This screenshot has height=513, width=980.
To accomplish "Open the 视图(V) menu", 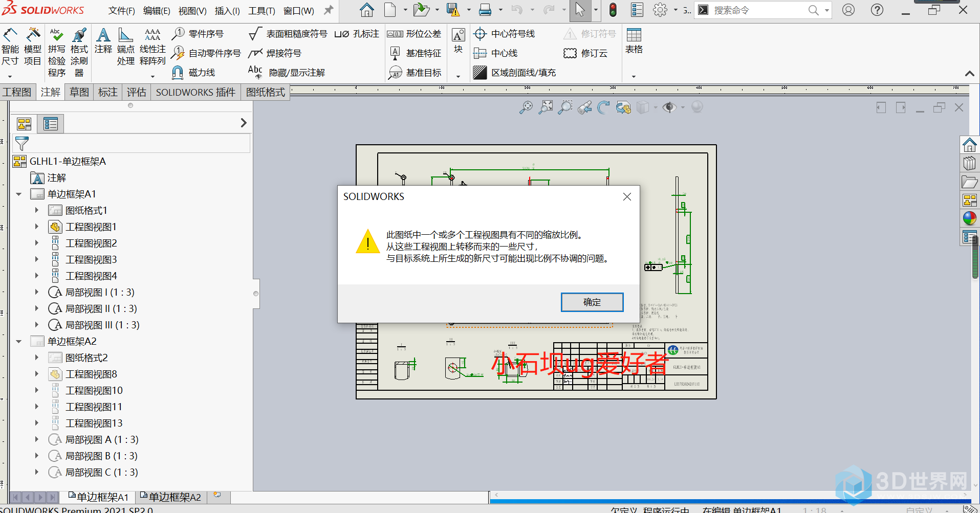I will coord(192,11).
